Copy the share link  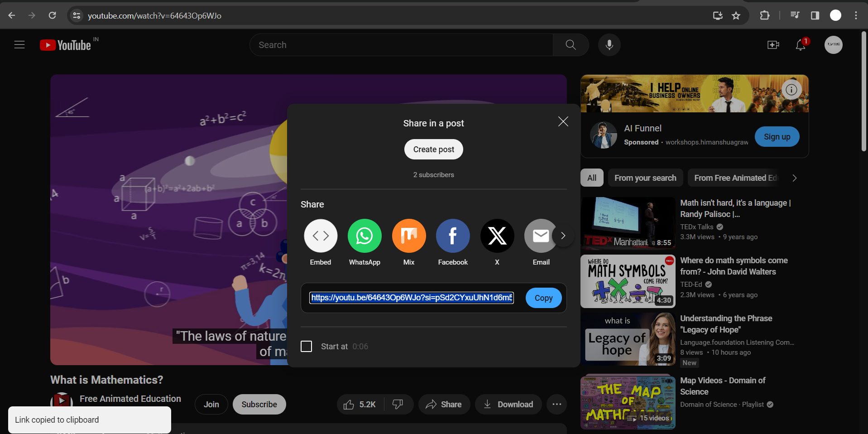pyautogui.click(x=544, y=298)
